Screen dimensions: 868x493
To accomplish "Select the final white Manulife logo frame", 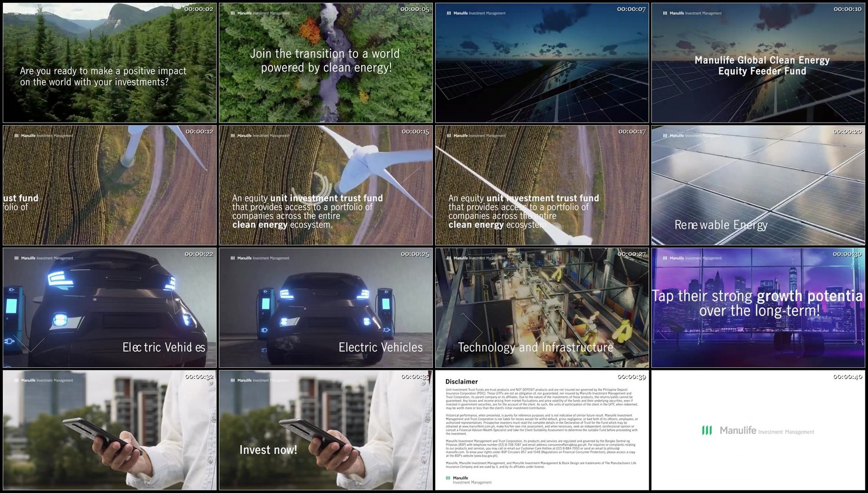I will (758, 431).
